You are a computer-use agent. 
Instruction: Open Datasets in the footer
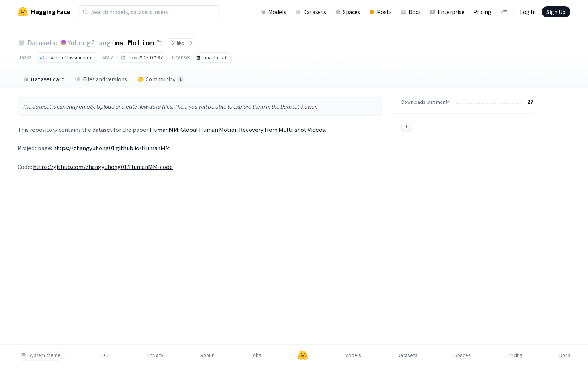(408, 355)
